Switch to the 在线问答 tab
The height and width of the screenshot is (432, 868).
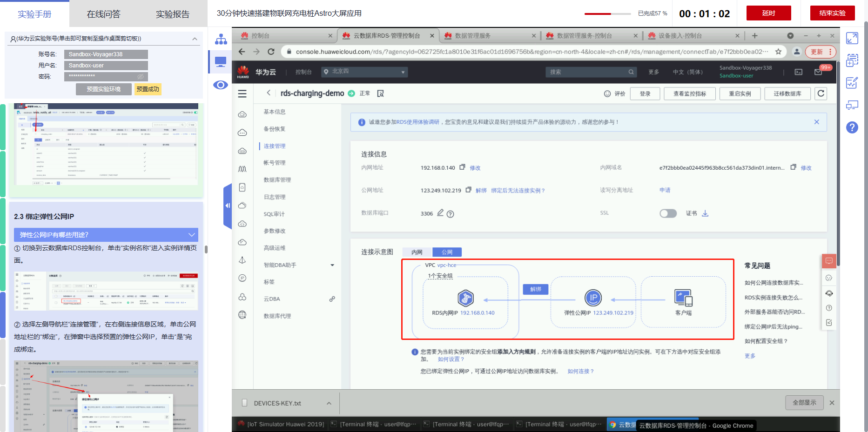pyautogui.click(x=103, y=14)
